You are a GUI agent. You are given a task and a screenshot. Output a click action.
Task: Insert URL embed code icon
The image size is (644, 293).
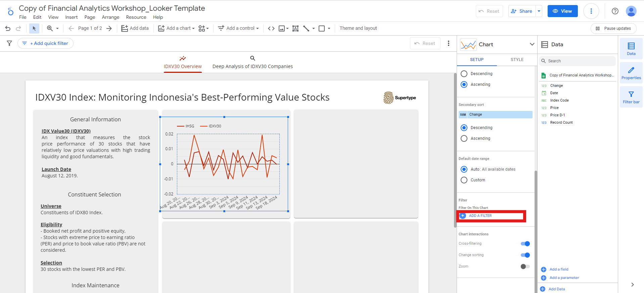[271, 28]
